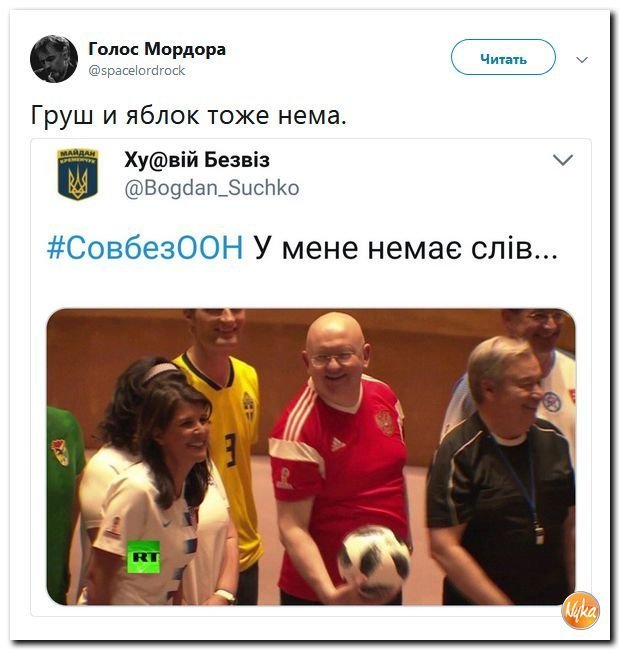Open the Майдан trident shield avatar
The image size is (621, 651).
click(78, 174)
